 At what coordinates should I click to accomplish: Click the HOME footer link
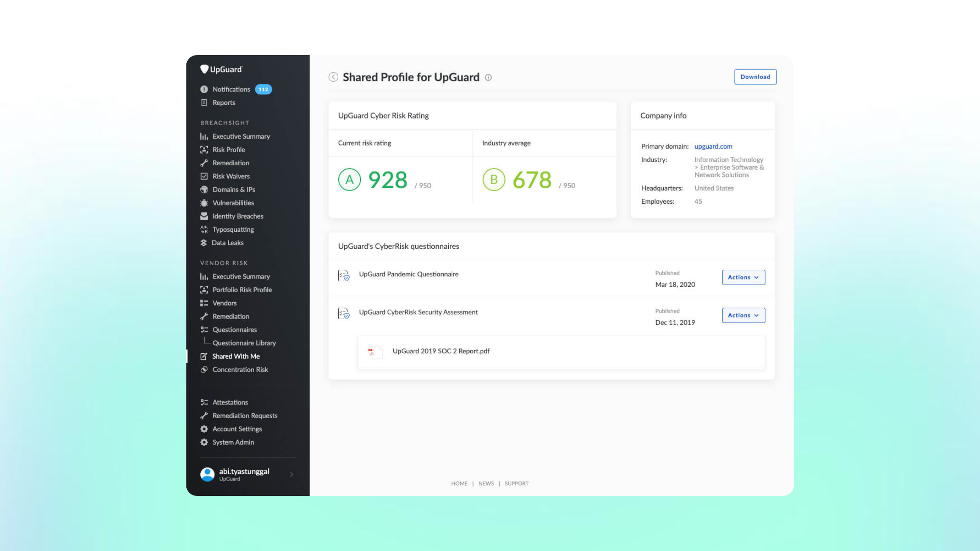pos(459,483)
